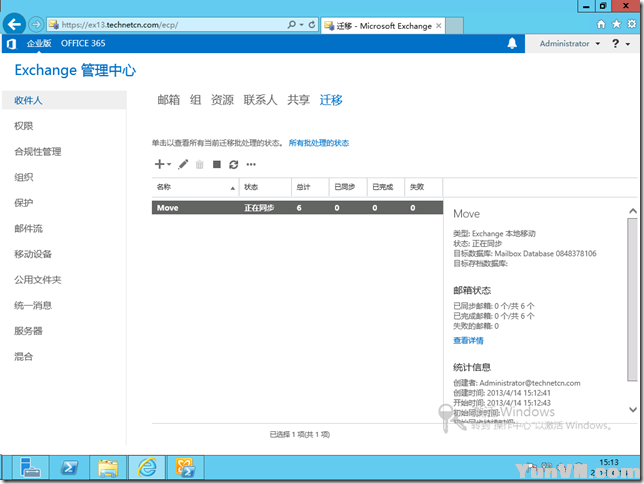Open 组织 in the sidebar
The height and width of the screenshot is (484, 644).
(x=23, y=177)
